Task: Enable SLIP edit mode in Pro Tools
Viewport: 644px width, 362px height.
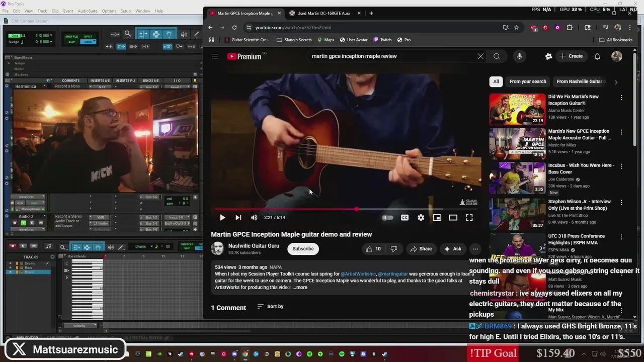Action: tap(72, 42)
